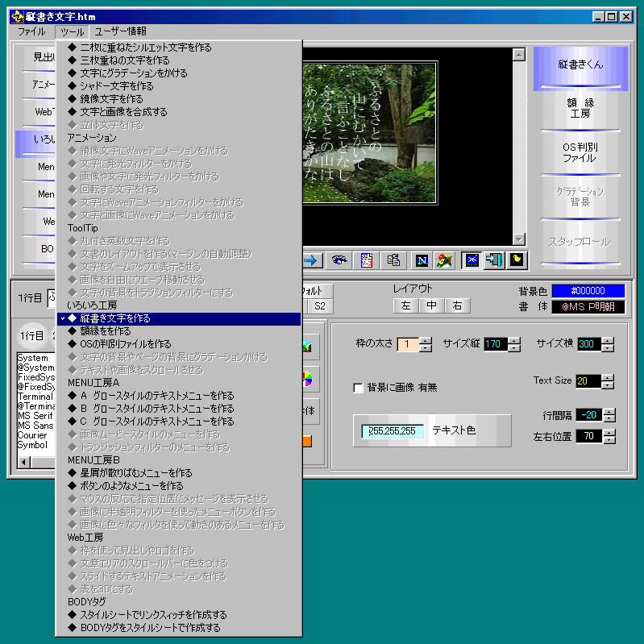Choose シャドー文字を作る menu entry
Screen dimensions: 644x644
click(x=116, y=86)
